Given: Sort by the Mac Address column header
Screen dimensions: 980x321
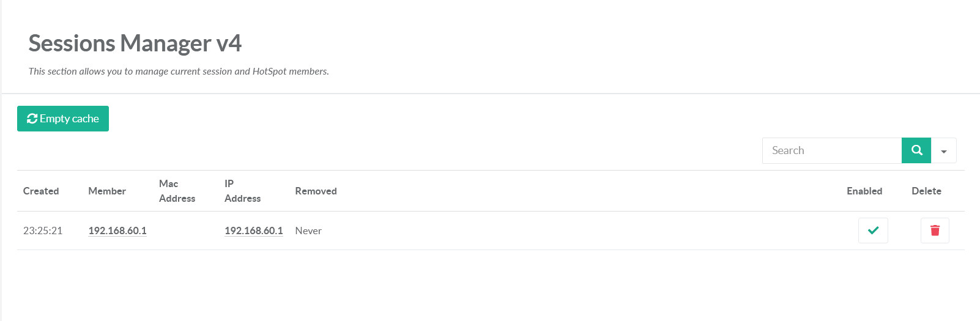Looking at the screenshot, I should pos(177,191).
